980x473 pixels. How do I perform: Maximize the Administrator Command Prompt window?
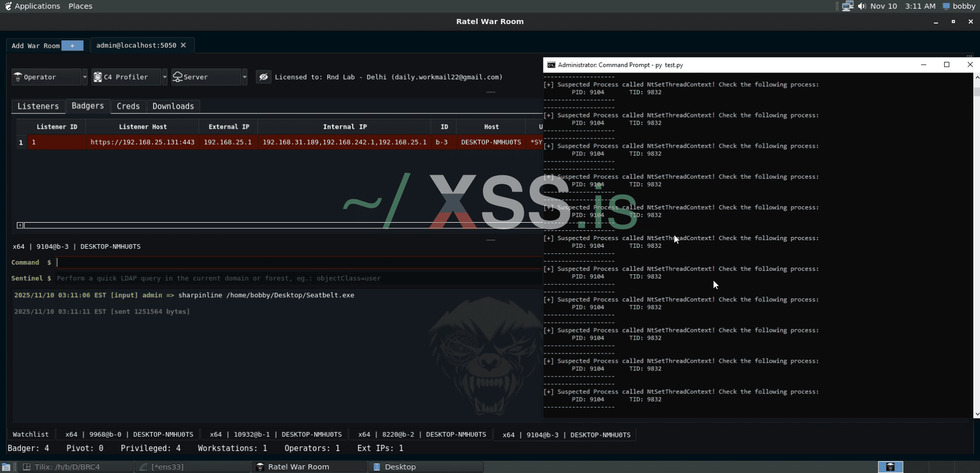pyautogui.click(x=947, y=64)
